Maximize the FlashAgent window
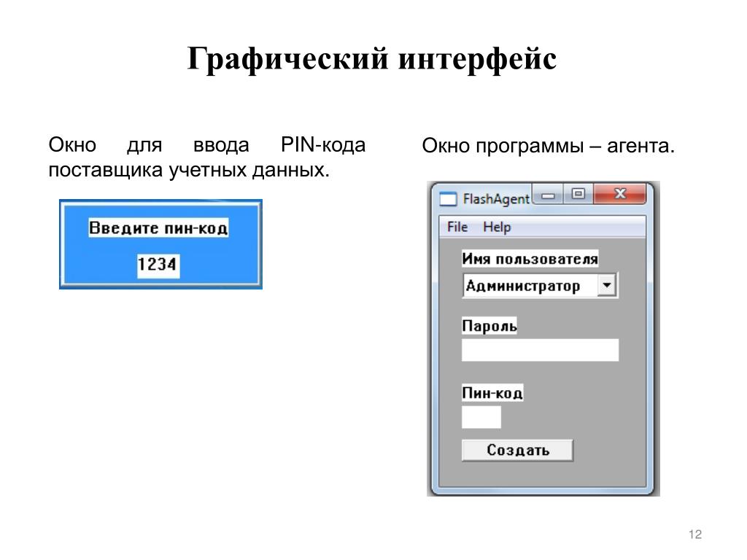 [x=578, y=194]
